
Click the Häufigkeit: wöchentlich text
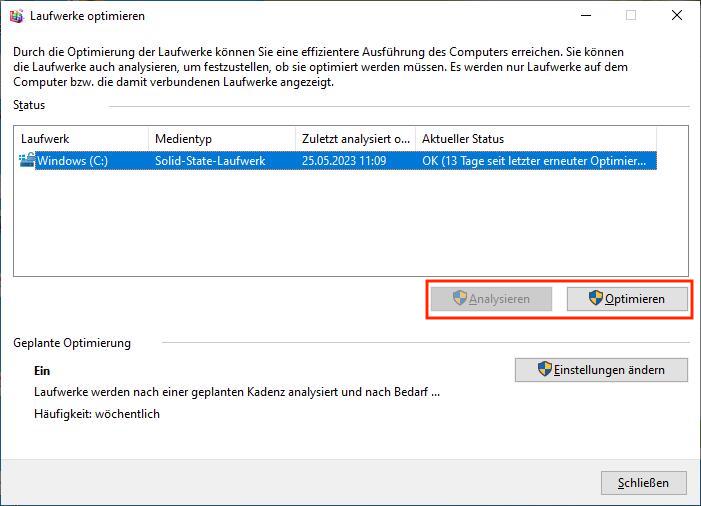tap(97, 414)
